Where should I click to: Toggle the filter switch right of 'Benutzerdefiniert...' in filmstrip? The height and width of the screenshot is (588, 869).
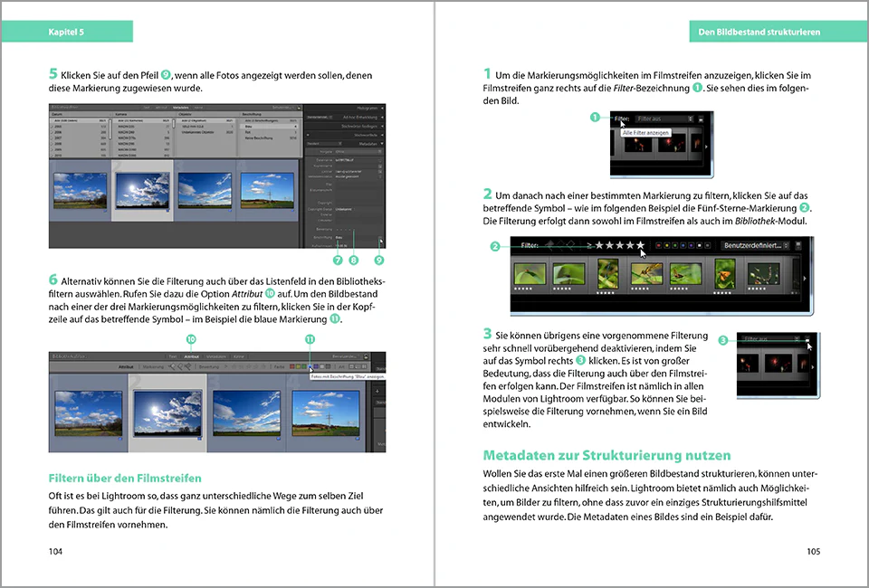[798, 245]
